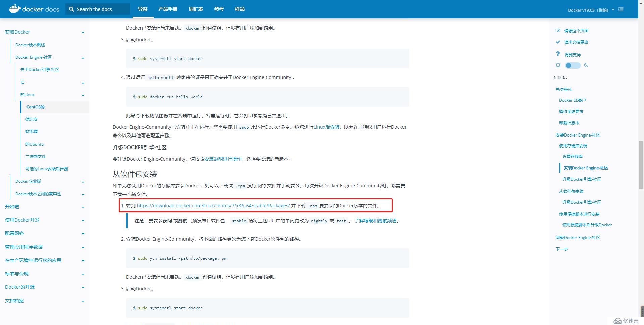Click 得到支持 in right panel

click(x=572, y=55)
